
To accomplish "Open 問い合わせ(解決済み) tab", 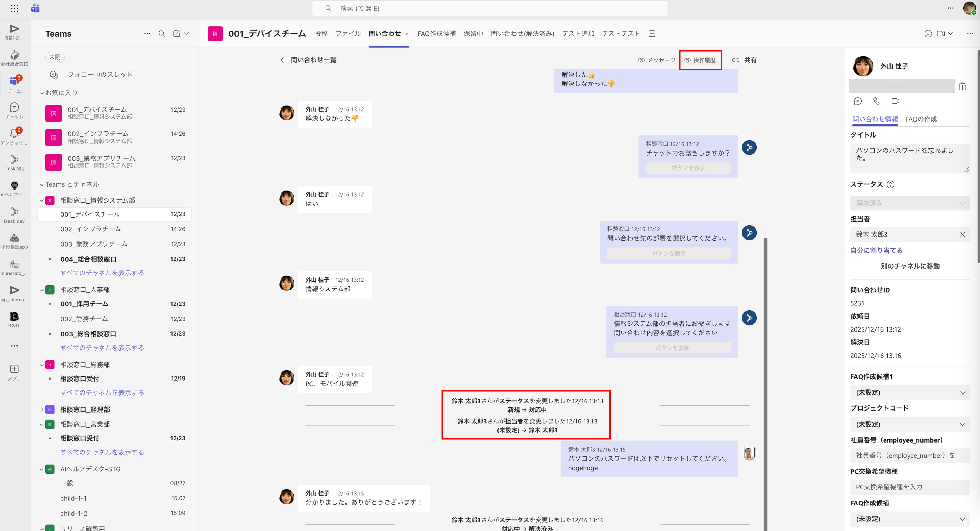I will coord(522,33).
